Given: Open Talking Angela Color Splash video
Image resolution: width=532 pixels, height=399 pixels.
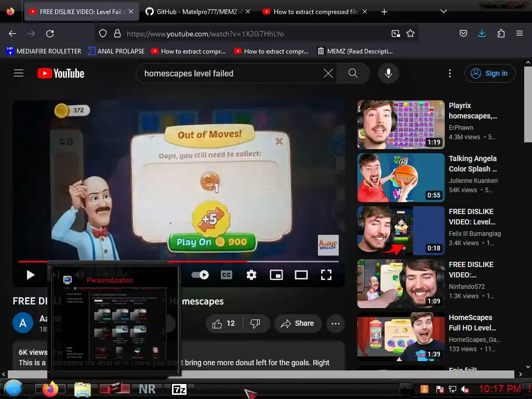Looking at the screenshot, I should tap(401, 178).
